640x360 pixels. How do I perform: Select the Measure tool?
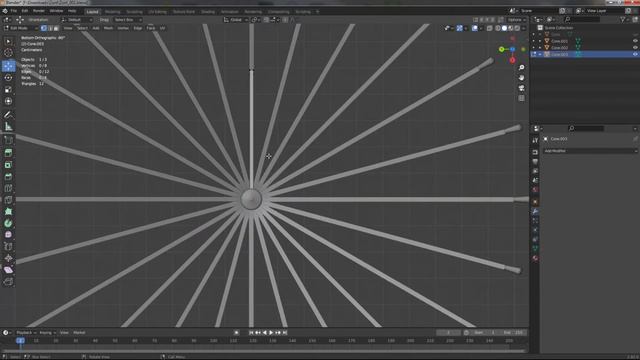[8, 127]
